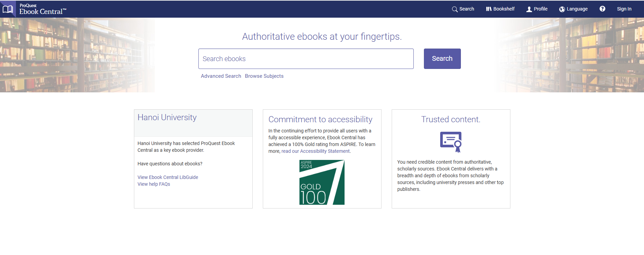Open the Language menu
Image resolution: width=644 pixels, height=255 pixels.
click(x=577, y=9)
